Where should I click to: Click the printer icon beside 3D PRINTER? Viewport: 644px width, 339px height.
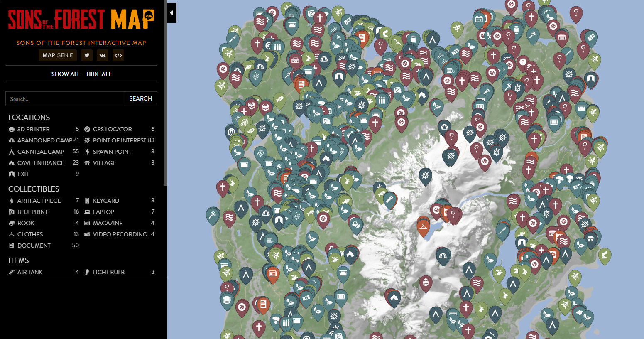pyautogui.click(x=12, y=129)
